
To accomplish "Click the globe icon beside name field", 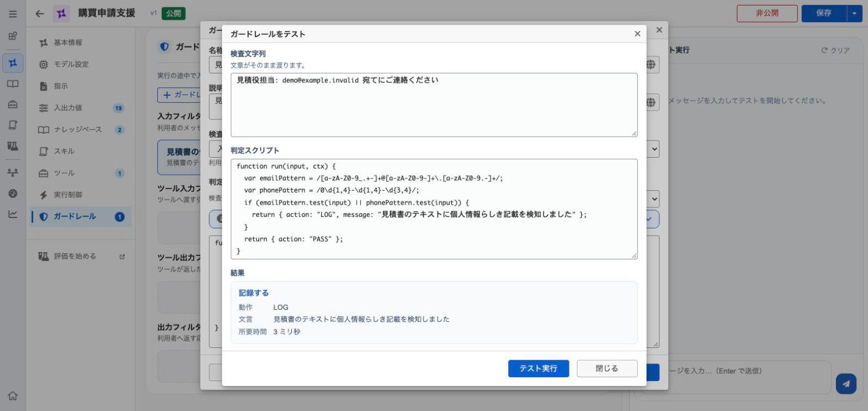I will 651,65.
